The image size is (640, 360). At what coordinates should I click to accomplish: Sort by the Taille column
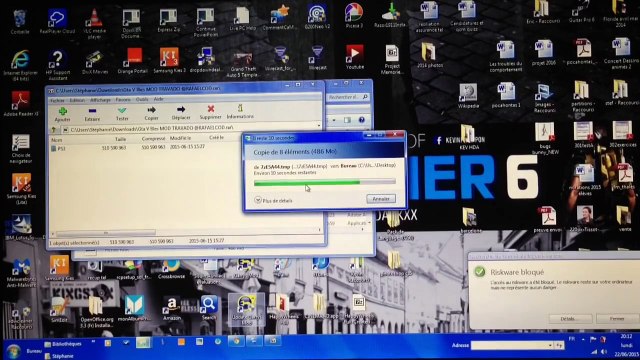(x=120, y=139)
